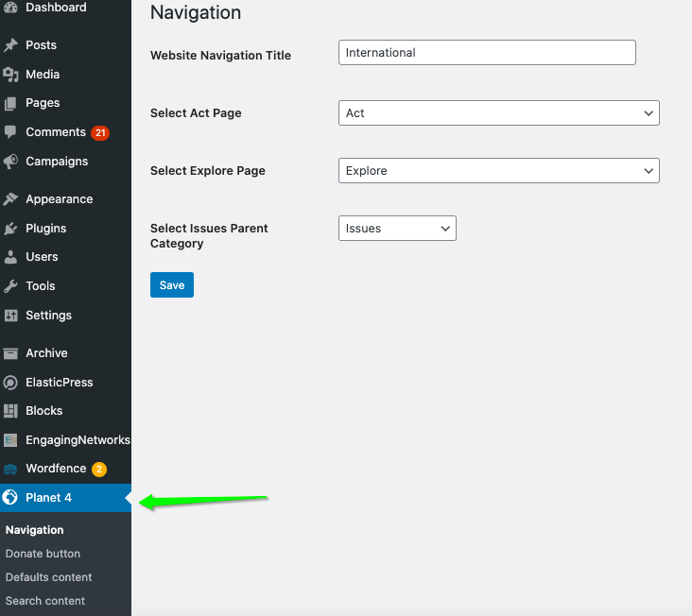692x616 pixels.
Task: Click the Navigation page heading
Action: tap(196, 12)
